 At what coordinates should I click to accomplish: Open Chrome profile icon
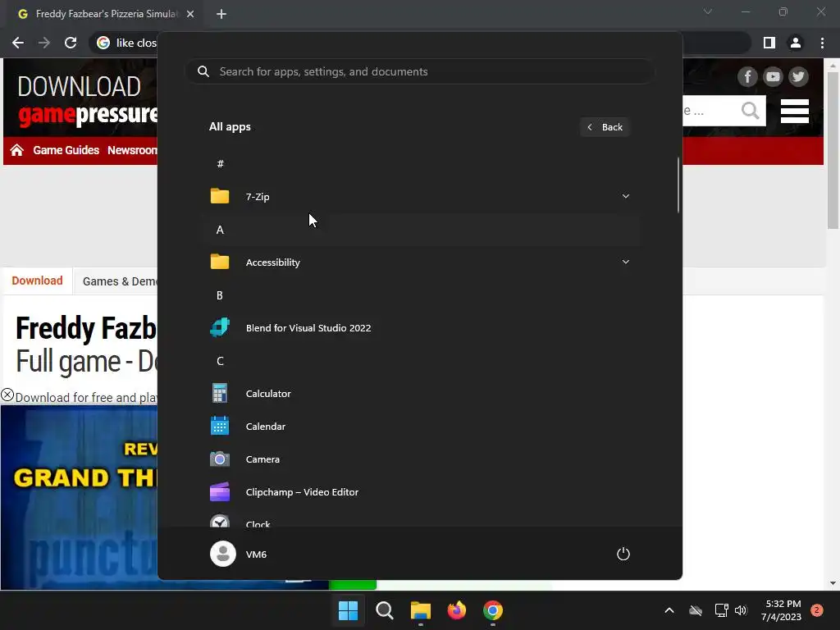coord(796,43)
